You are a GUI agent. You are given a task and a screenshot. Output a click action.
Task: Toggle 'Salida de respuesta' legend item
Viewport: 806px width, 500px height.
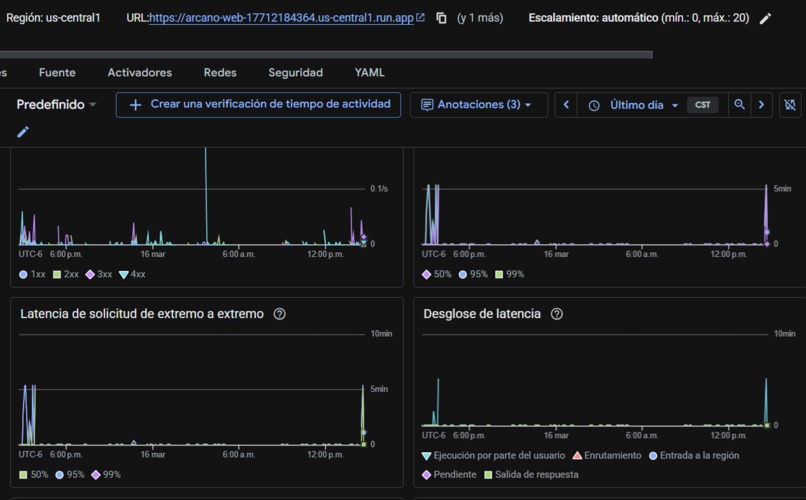pyautogui.click(x=531, y=475)
